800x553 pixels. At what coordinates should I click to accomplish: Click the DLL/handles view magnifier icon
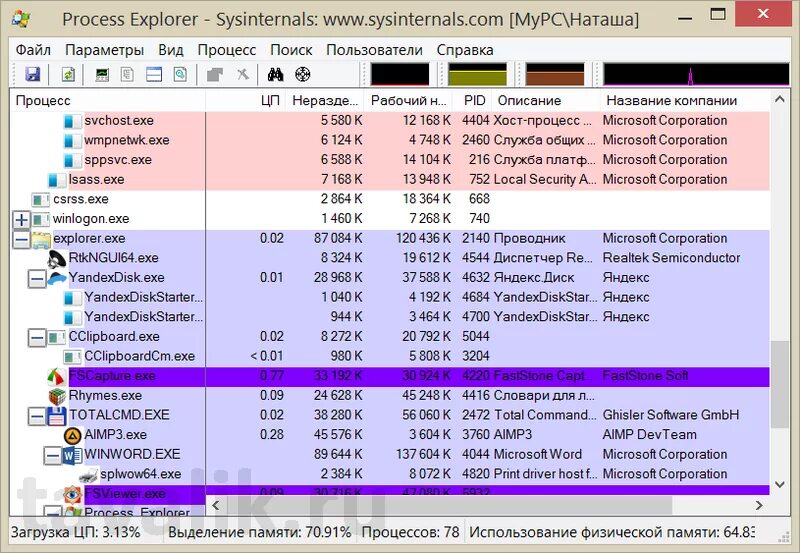point(180,74)
